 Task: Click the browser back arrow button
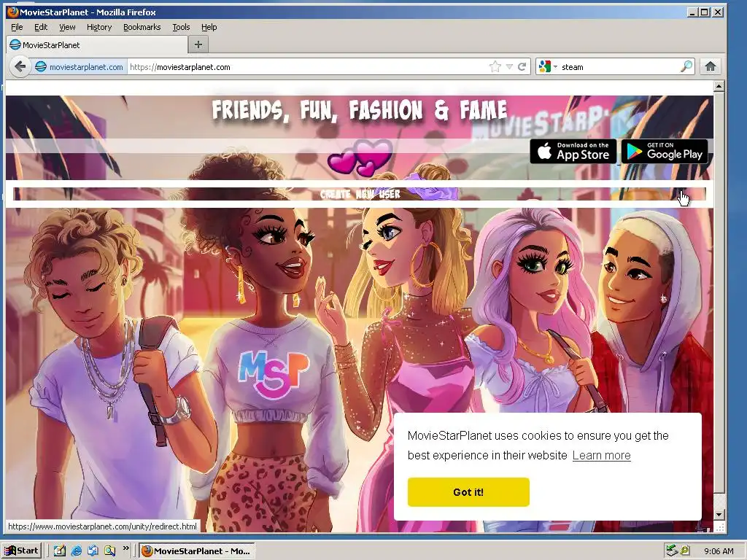tap(20, 66)
